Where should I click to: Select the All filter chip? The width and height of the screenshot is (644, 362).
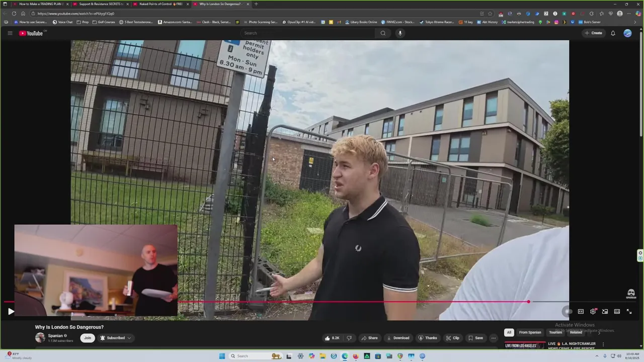point(509,332)
